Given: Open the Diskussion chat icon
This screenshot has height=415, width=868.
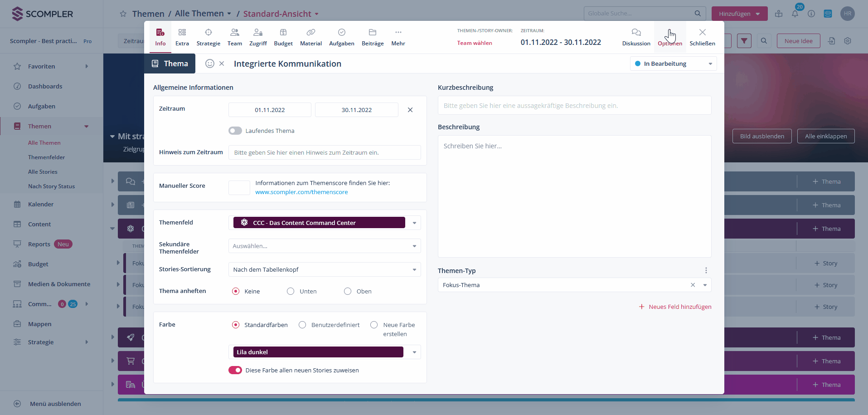Looking at the screenshot, I should coord(636,33).
